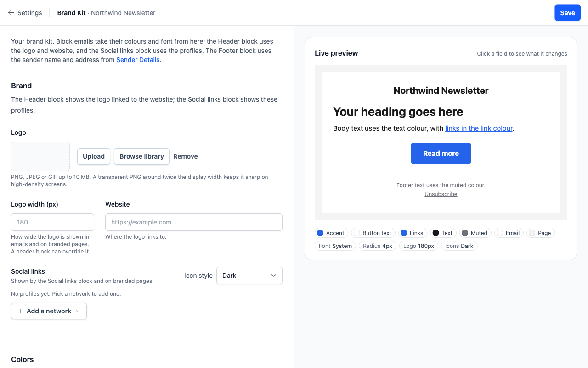The height and width of the screenshot is (368, 588).
Task: Open the Icon style dropdown
Action: click(x=249, y=276)
